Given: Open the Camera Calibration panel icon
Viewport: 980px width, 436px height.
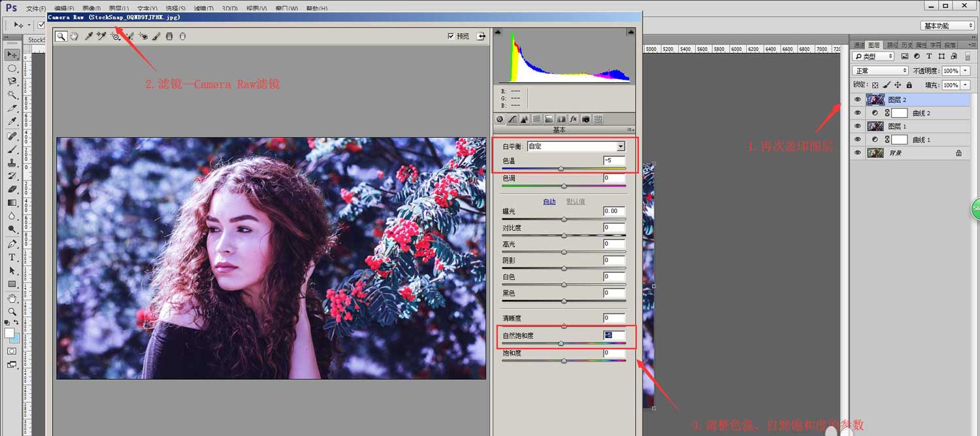Looking at the screenshot, I should click(x=585, y=119).
